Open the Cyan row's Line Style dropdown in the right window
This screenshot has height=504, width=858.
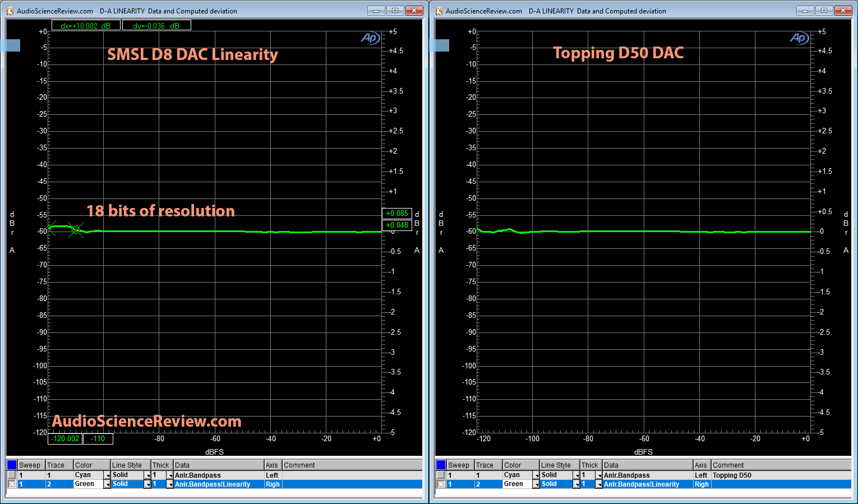(576, 475)
